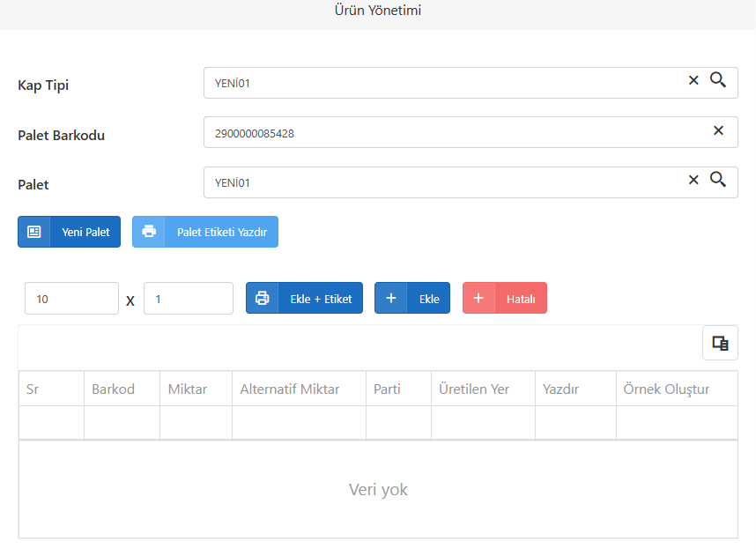Sort by the Barkod column header
The height and width of the screenshot is (556, 756).
[x=122, y=389]
